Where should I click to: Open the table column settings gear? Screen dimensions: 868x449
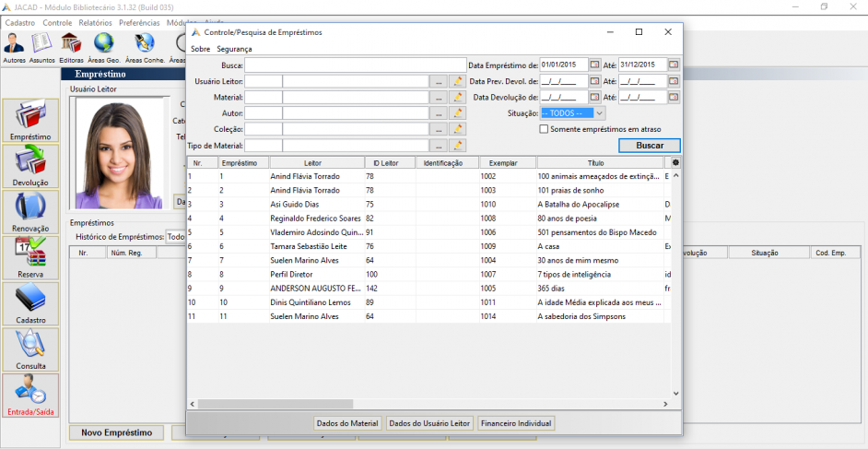(675, 162)
